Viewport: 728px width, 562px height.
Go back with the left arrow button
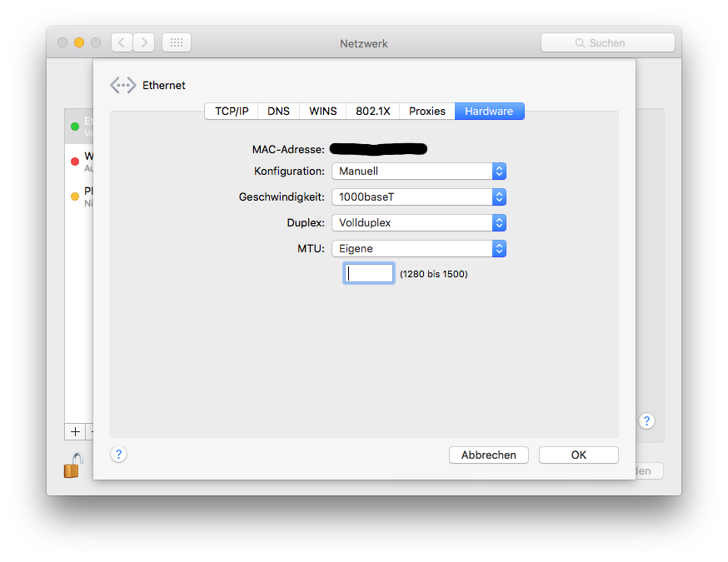[122, 42]
